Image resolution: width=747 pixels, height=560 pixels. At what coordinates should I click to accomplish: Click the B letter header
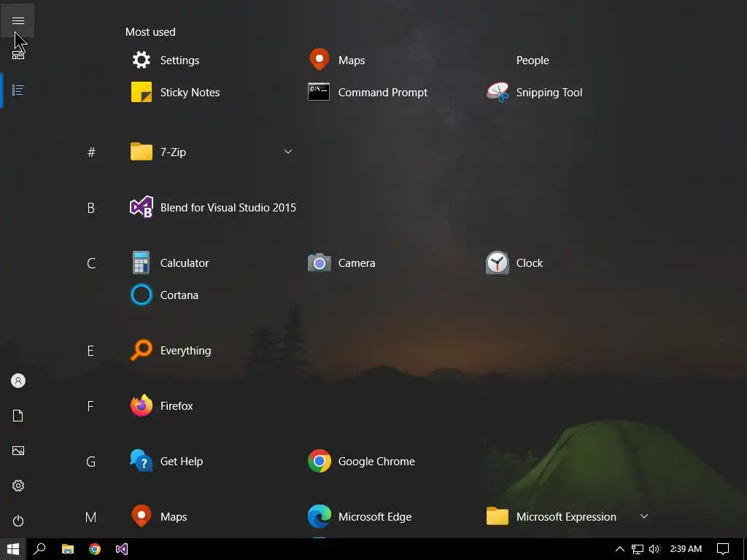click(x=91, y=208)
